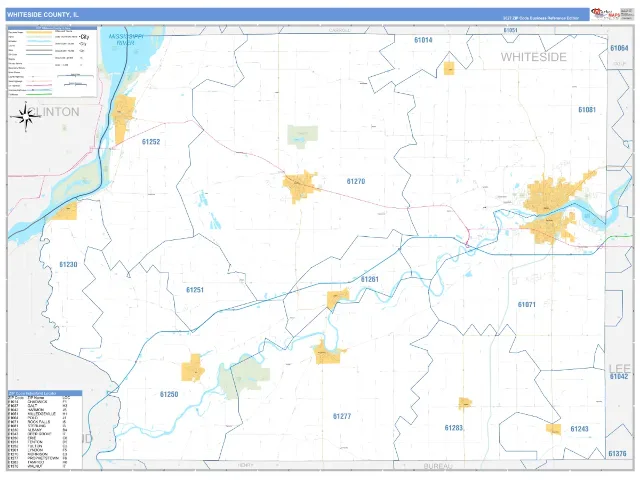The image size is (640, 480).
Task: Select the 61064 ZIP code label
Action: 619,48
